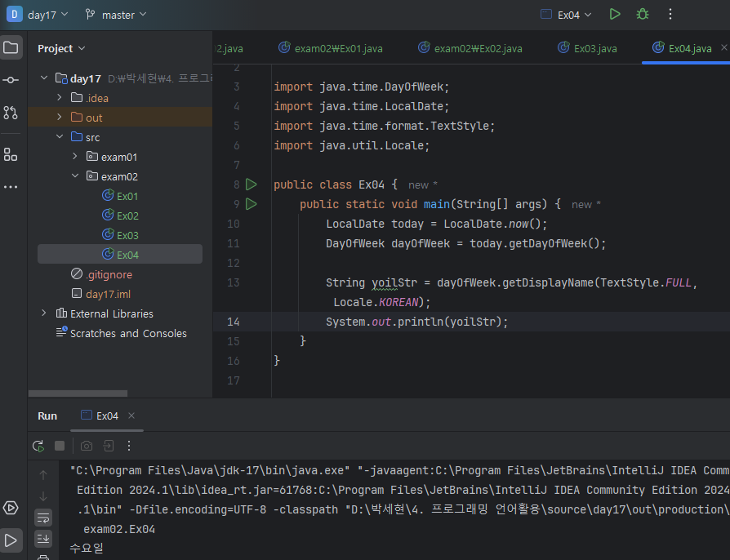The image size is (730, 560).
Task: Open more options in the Run panel toolbar
Action: [x=129, y=446]
